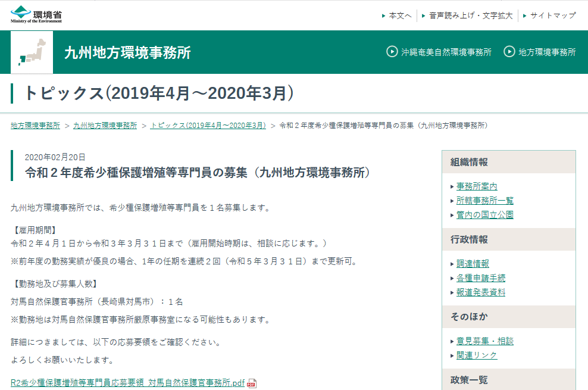Click the PDF icon after the application file name

tap(252, 383)
